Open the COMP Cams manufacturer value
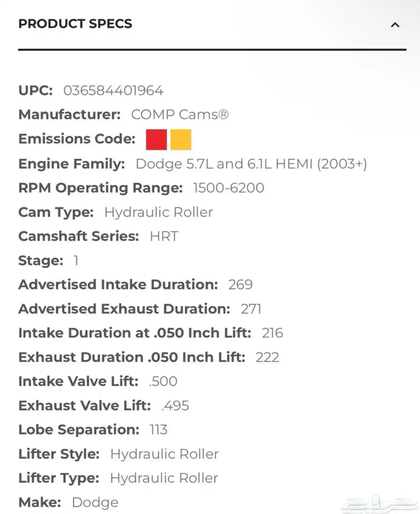 tap(180, 115)
